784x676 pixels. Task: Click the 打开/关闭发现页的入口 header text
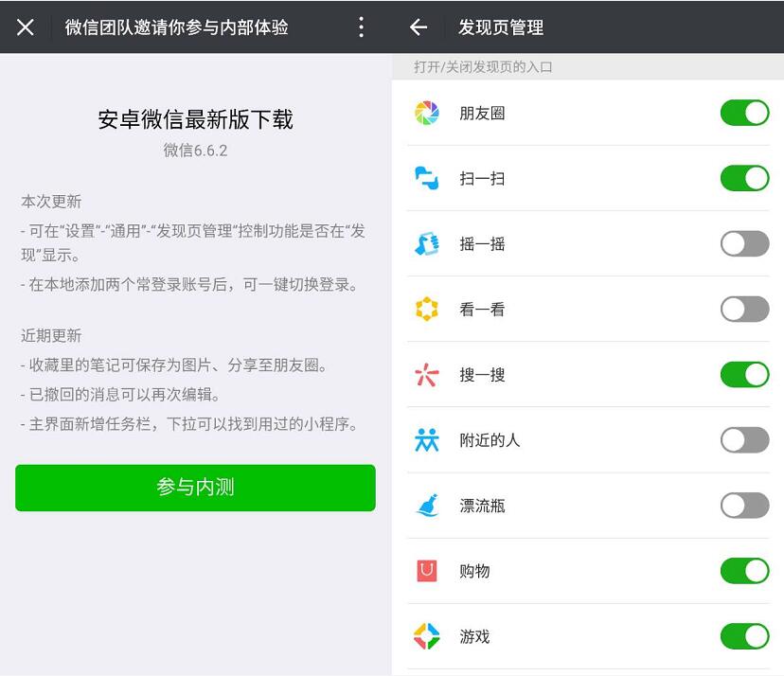pos(483,66)
